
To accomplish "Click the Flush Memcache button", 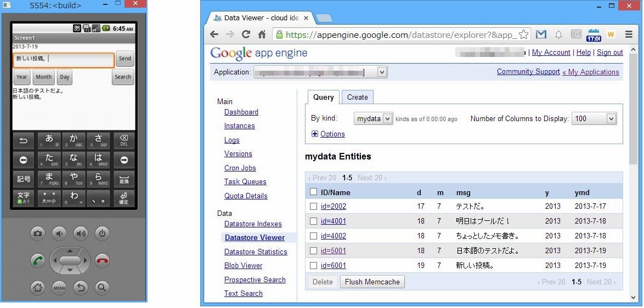I will [x=372, y=282].
